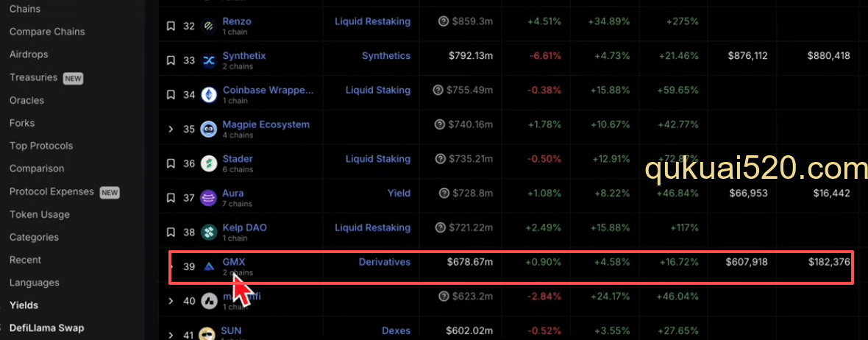Viewport: 868px width, 340px height.
Task: Click the GMX logo icon
Action: (209, 266)
